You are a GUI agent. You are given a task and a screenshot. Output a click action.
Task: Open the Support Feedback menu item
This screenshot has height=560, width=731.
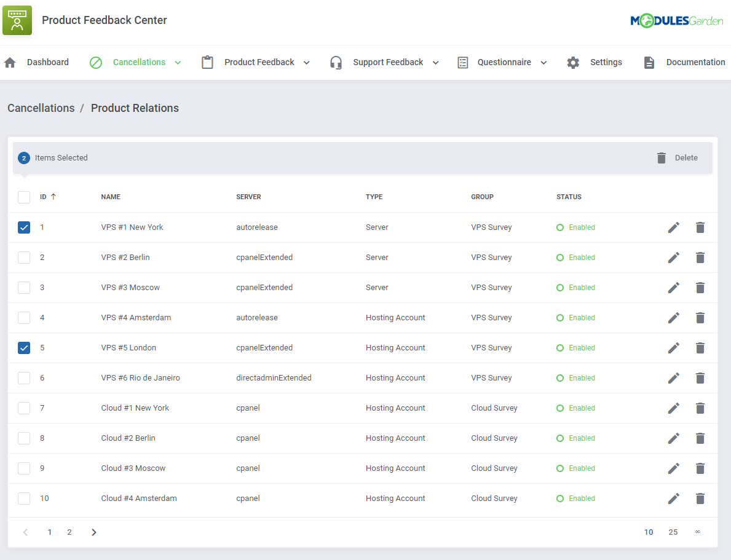point(384,63)
